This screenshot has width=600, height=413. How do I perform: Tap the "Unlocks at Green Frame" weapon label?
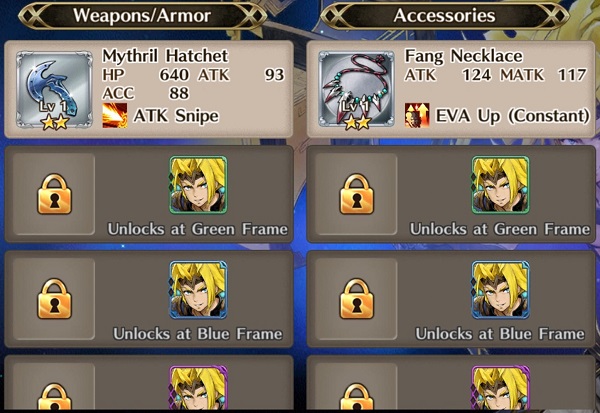pos(198,229)
